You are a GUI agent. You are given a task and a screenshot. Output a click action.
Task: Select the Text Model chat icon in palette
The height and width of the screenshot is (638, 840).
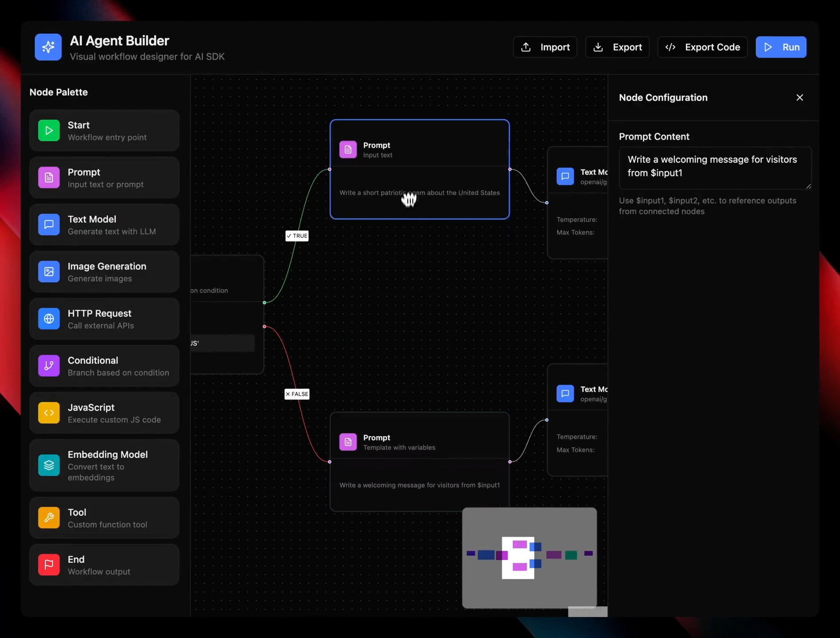(49, 225)
